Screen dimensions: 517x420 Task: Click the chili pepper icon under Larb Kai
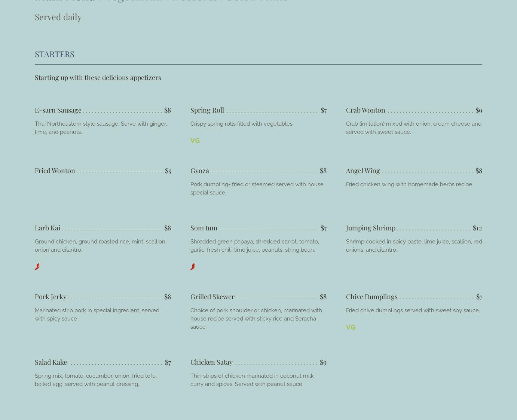tap(37, 266)
